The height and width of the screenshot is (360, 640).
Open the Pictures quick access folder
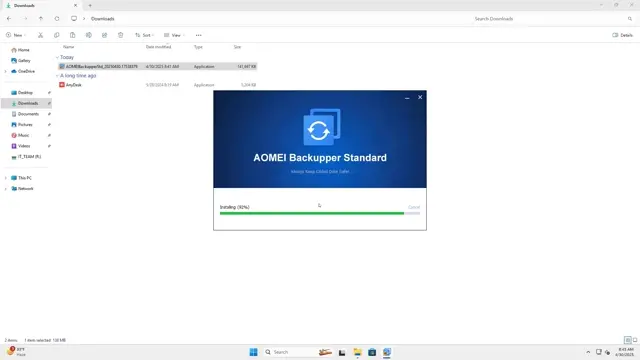tap(25, 124)
